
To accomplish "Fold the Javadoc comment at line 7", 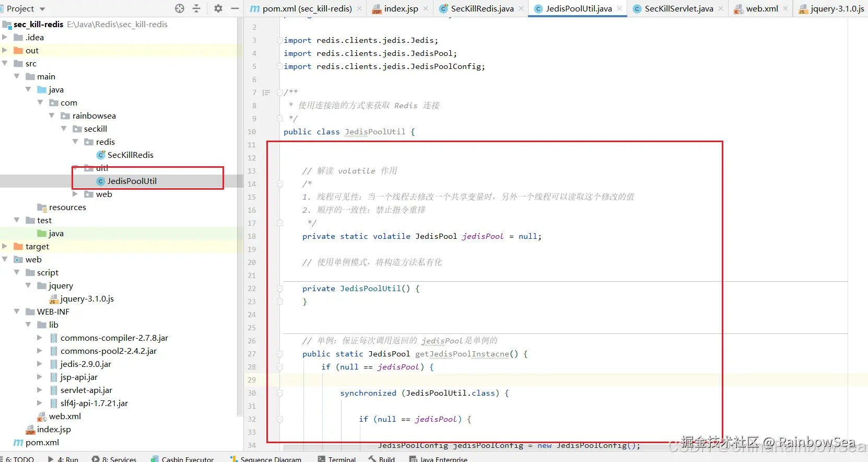I will click(x=280, y=93).
